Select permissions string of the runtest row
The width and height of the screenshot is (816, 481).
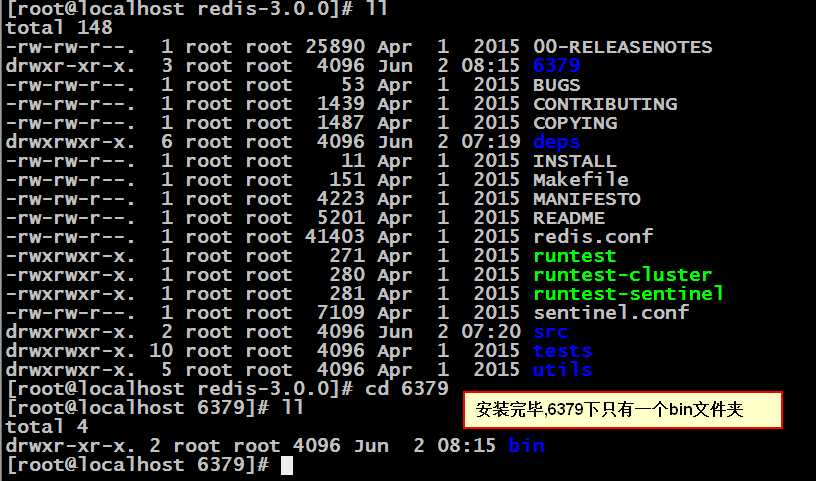pyautogui.click(x=70, y=256)
